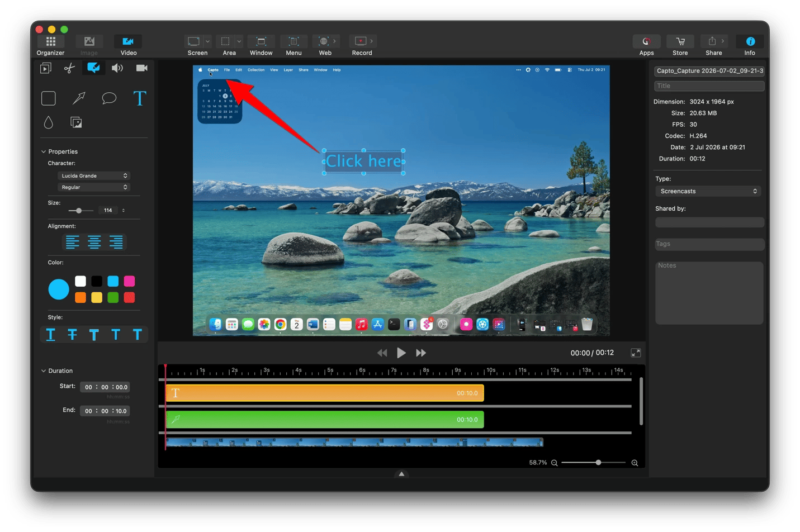Toggle the Info panel
The width and height of the screenshot is (800, 532).
click(x=750, y=45)
